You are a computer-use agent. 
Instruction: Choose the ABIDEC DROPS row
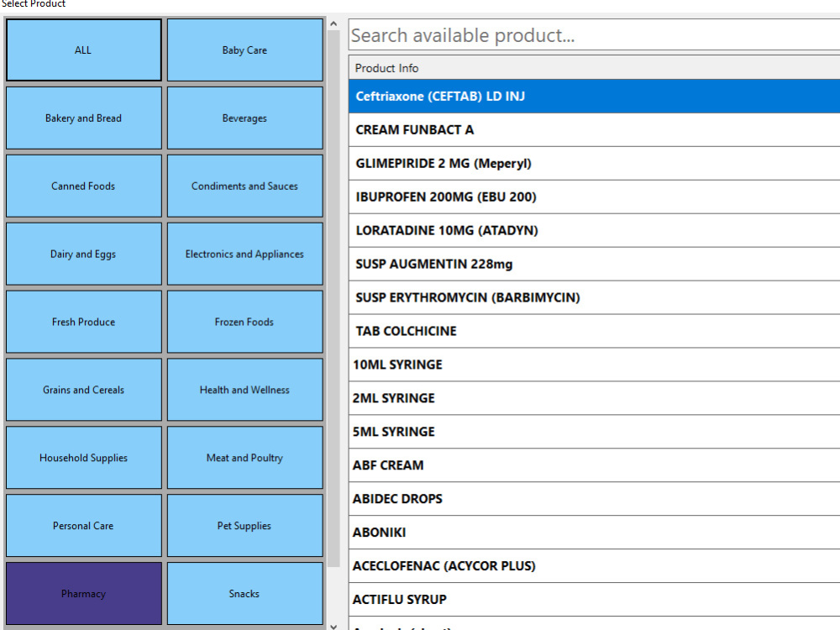594,499
